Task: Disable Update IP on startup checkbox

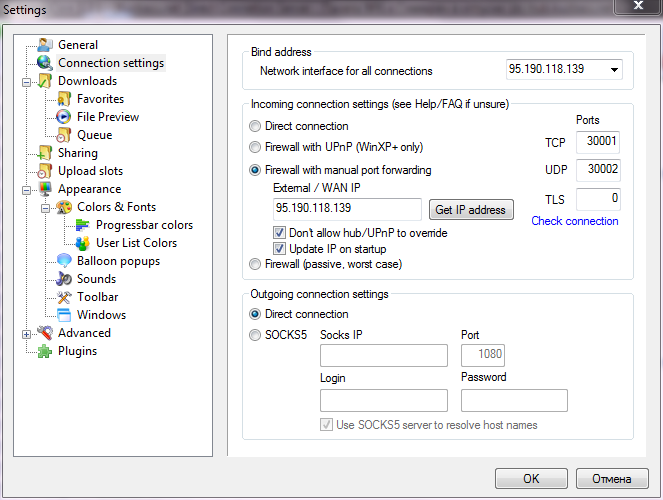Action: 279,249
